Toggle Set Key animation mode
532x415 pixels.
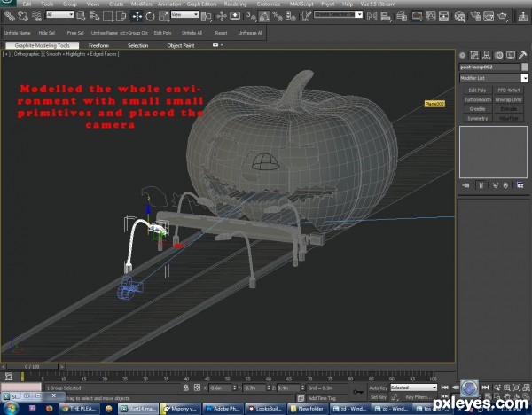379,397
